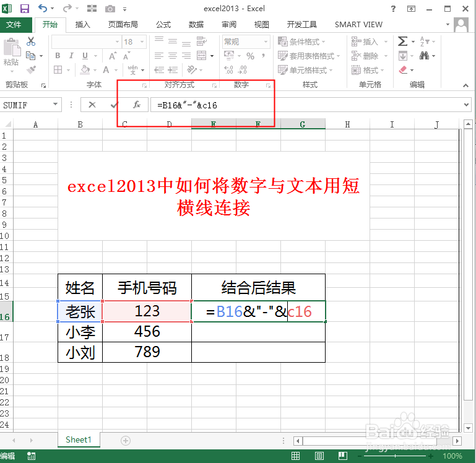
Task: Click the decrease indent icon
Action: tap(159, 70)
